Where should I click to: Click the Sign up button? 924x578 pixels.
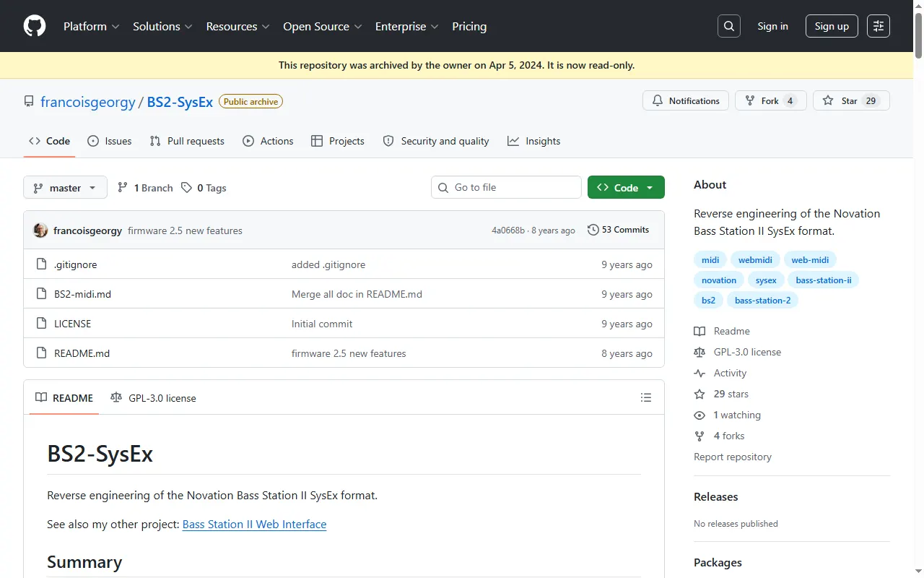(832, 26)
